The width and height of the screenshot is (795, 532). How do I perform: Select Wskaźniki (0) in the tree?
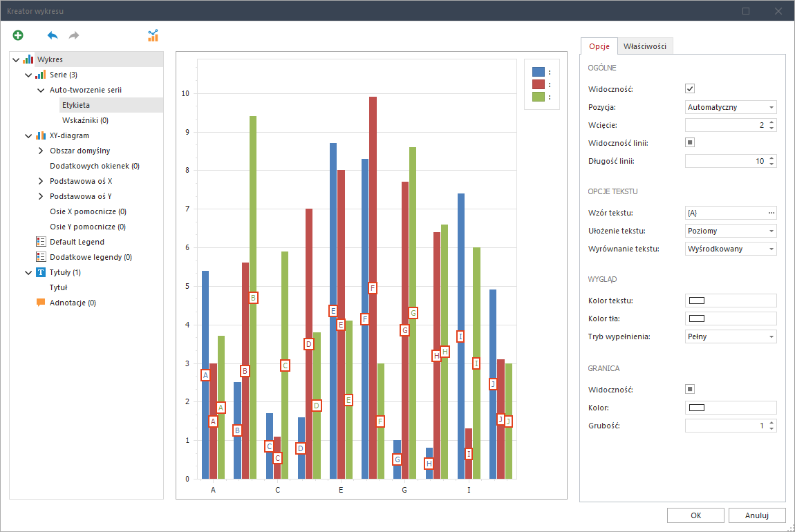click(x=85, y=120)
